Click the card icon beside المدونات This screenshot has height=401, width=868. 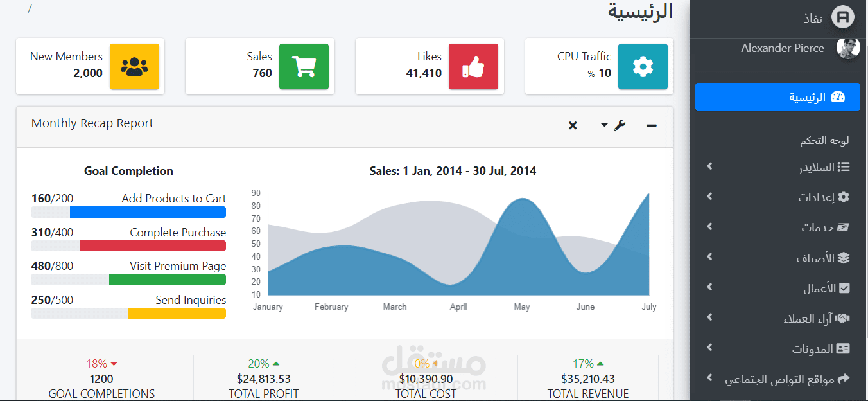pos(843,349)
